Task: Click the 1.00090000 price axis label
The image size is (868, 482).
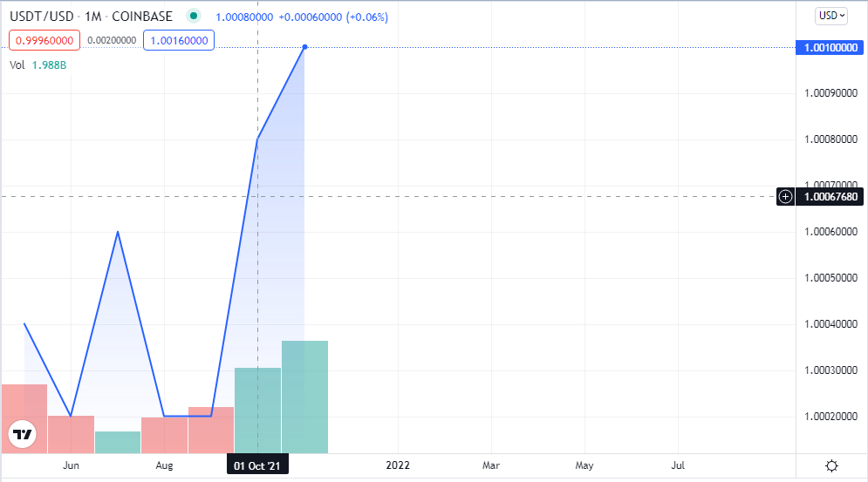Action: click(x=830, y=93)
